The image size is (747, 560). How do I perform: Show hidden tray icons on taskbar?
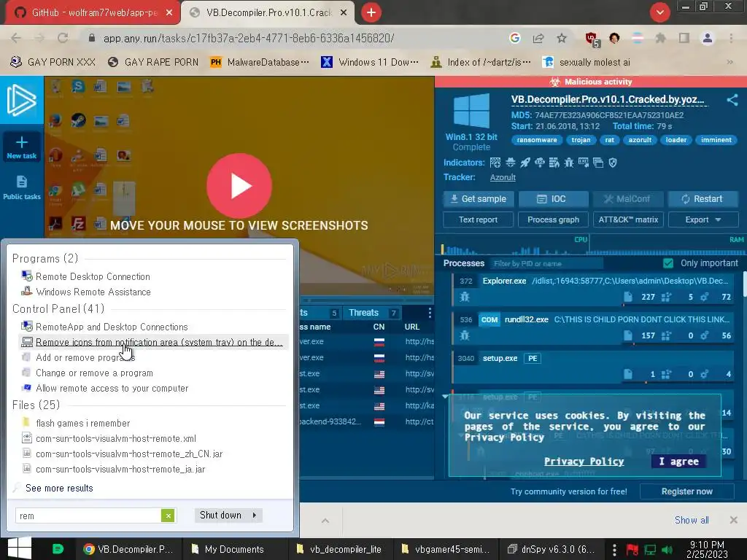point(614,549)
